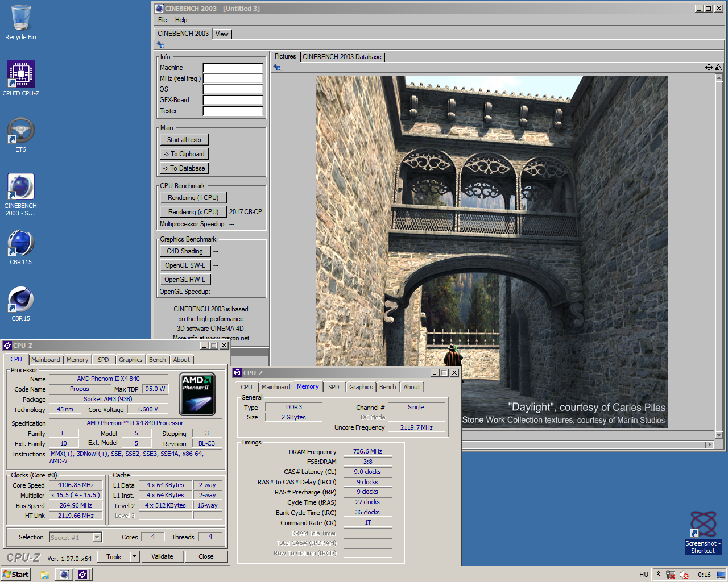Click the Tester input field
The height and width of the screenshot is (582, 728).
click(233, 111)
